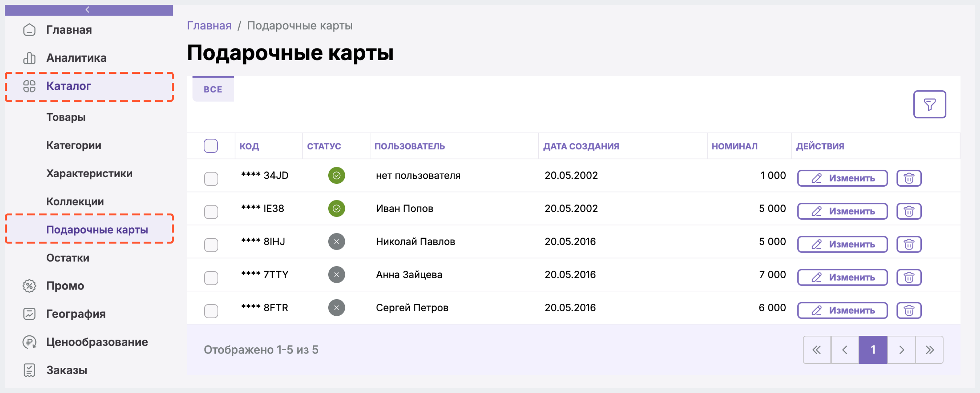The image size is (980, 393).
Task: Go to previous page arrow
Action: pyautogui.click(x=845, y=350)
